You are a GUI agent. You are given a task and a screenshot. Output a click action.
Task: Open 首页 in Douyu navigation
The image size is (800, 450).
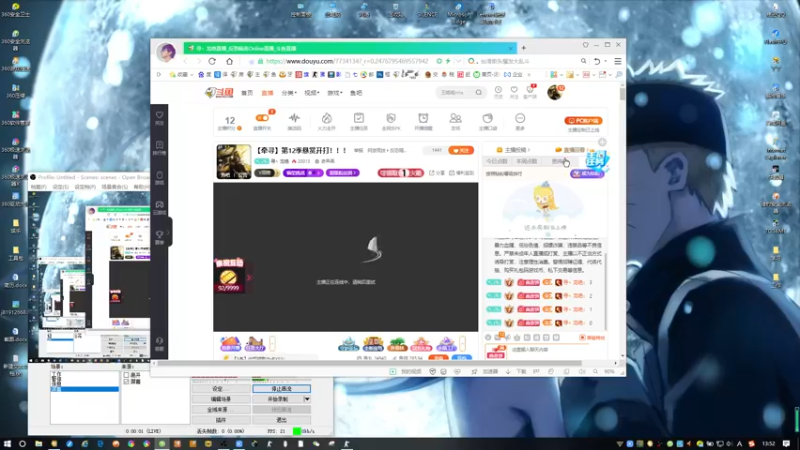(x=247, y=93)
